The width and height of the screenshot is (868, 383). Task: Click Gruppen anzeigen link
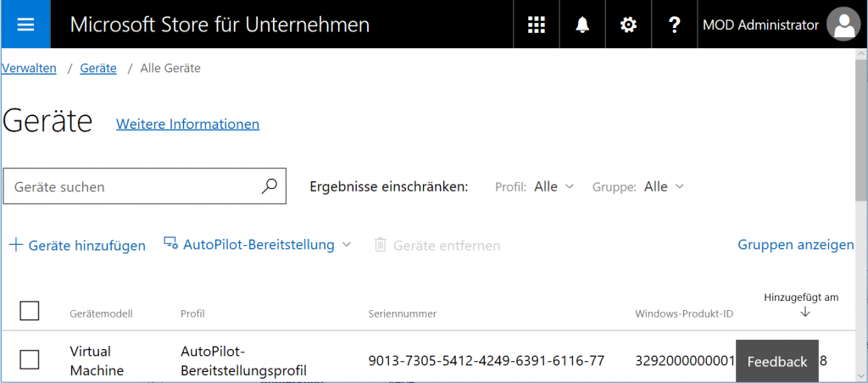[795, 245]
